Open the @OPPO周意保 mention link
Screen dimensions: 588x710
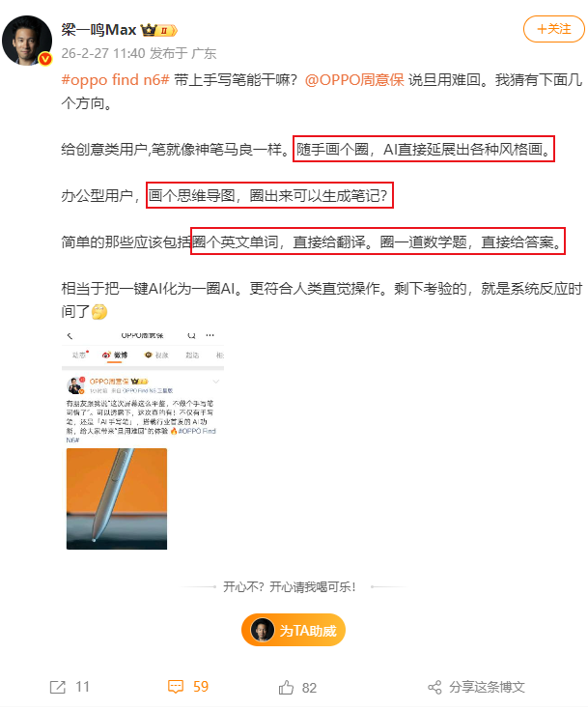coord(354,80)
